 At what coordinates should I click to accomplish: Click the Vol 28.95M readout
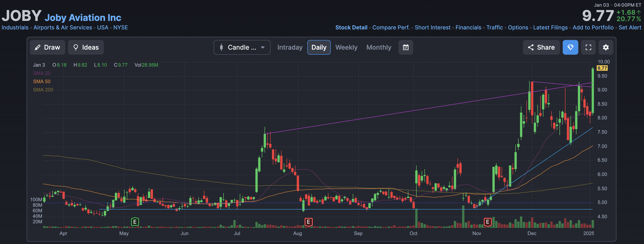[x=146, y=65]
